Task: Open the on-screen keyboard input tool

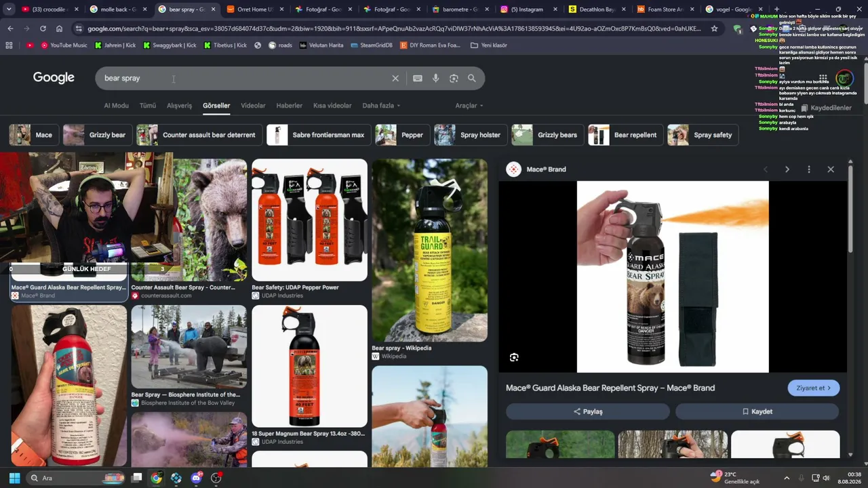Action: pos(418,78)
